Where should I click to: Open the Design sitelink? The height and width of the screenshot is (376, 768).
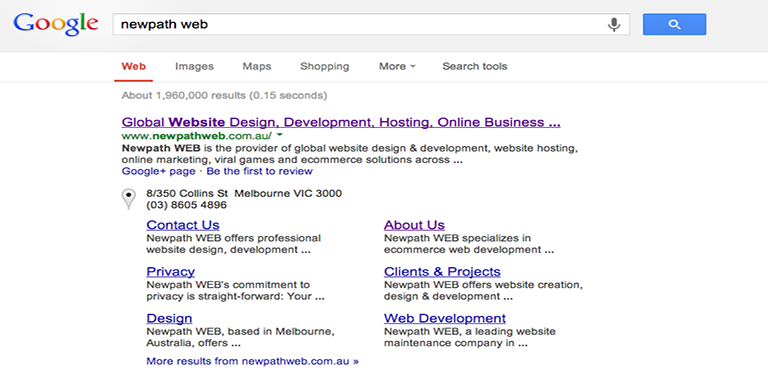(x=169, y=318)
